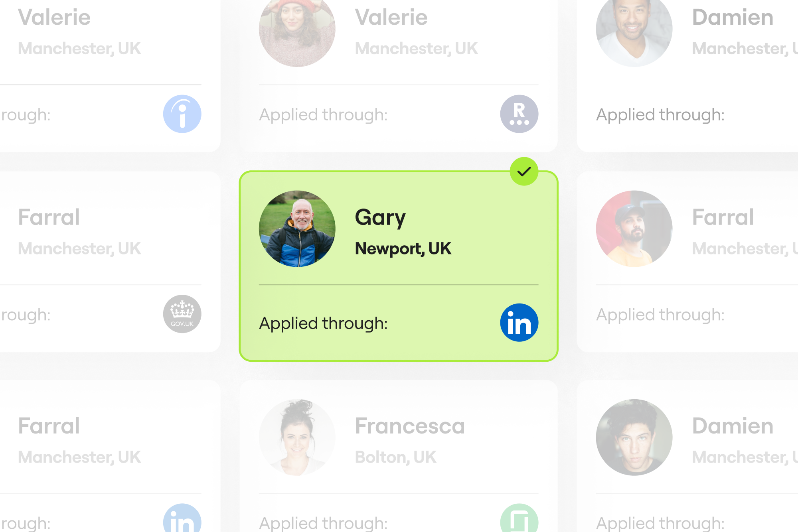
Task: Click the Newport, UK location text
Action: pyautogui.click(x=403, y=248)
